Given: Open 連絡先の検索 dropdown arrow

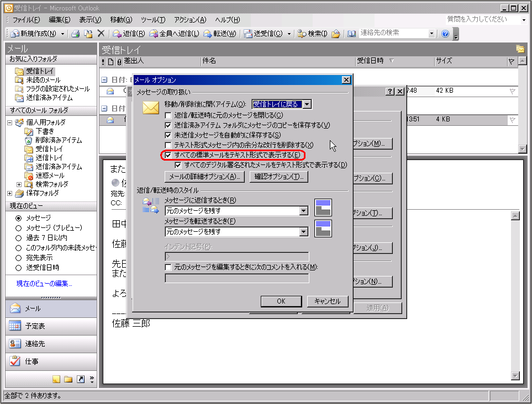Looking at the screenshot, I should 431,33.
